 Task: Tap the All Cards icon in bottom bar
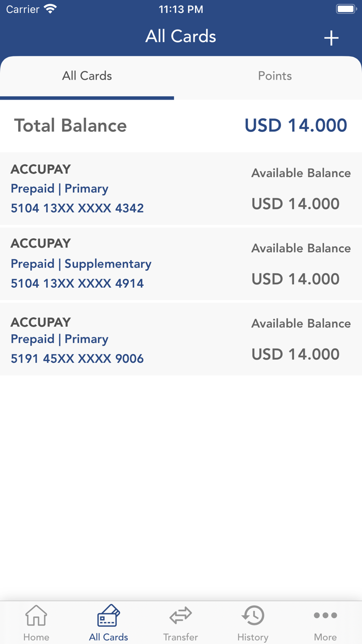pos(108,615)
